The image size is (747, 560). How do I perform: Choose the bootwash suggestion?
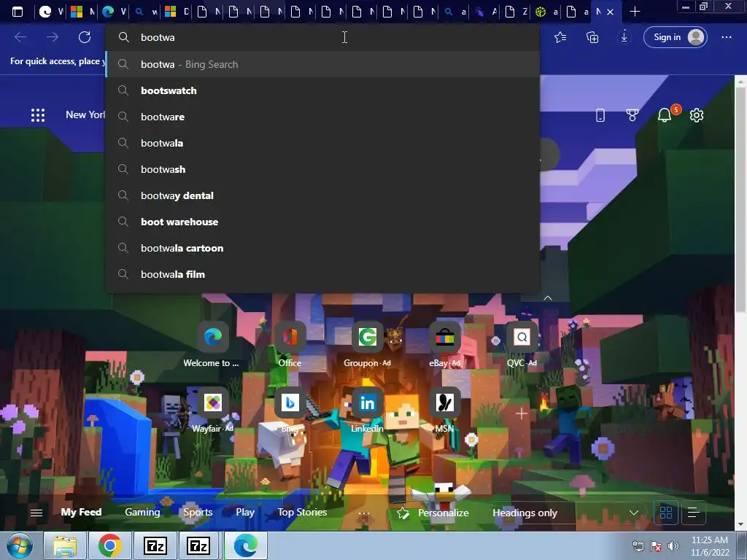point(322,169)
